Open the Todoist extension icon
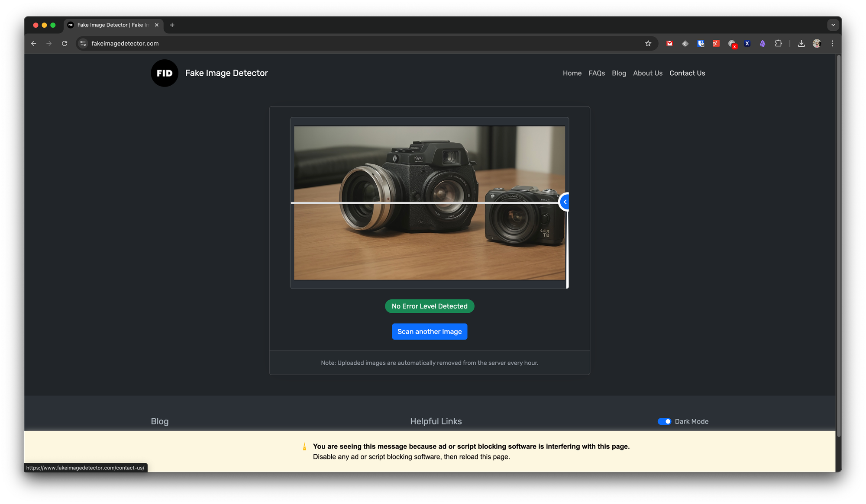 [716, 43]
